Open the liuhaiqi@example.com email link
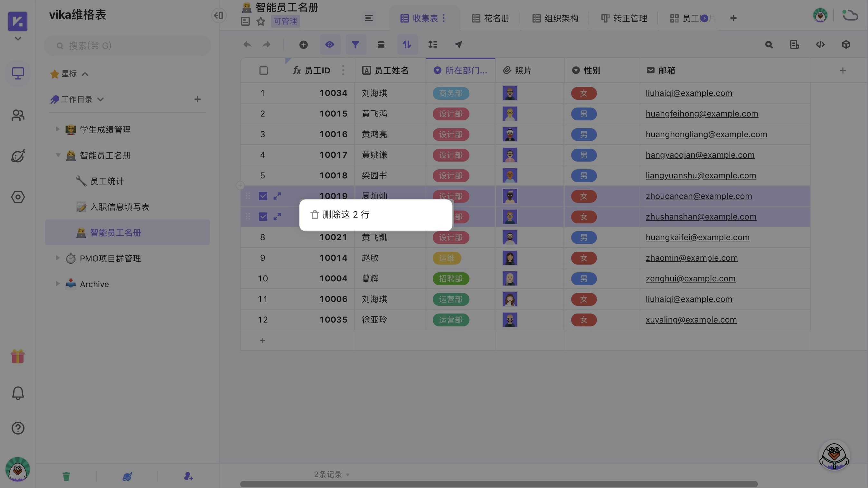This screenshot has height=488, width=868. point(689,93)
